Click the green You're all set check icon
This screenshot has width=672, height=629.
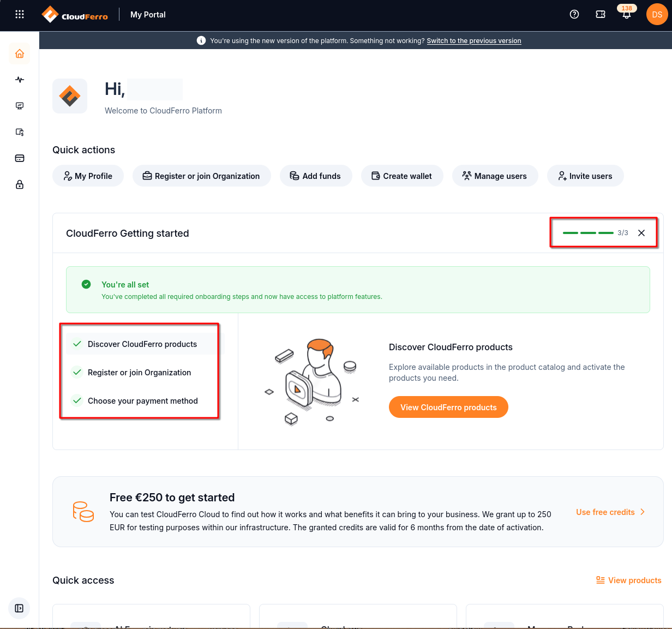tap(86, 284)
